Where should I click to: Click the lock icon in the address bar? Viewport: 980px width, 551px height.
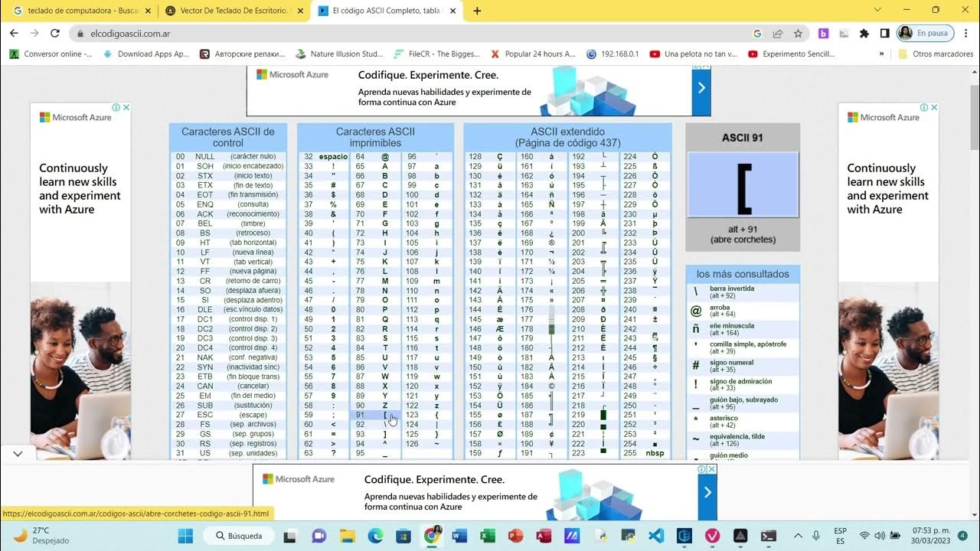80,34
